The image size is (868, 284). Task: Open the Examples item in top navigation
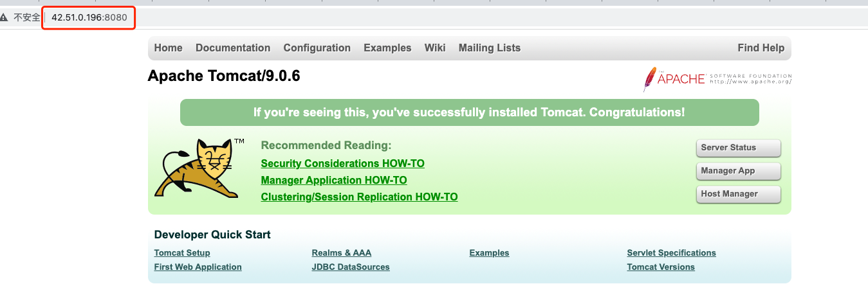387,48
